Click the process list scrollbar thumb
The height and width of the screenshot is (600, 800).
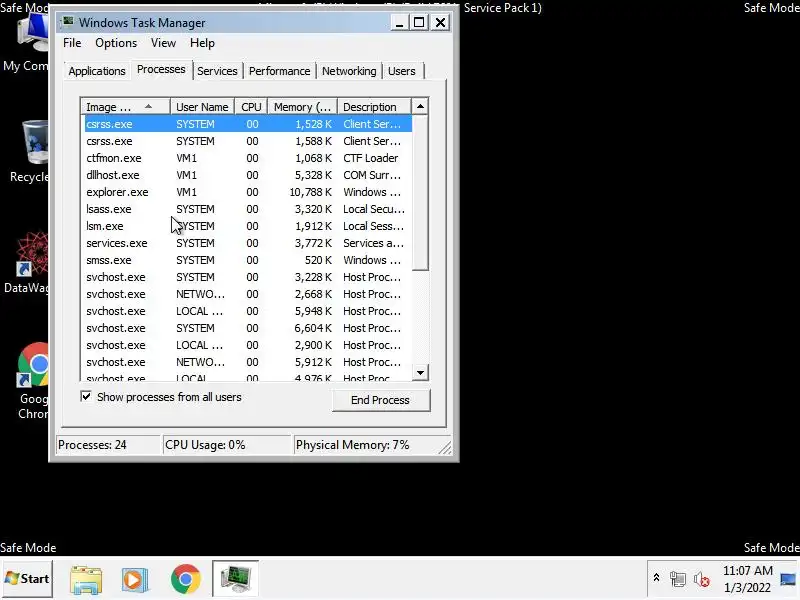click(x=420, y=192)
